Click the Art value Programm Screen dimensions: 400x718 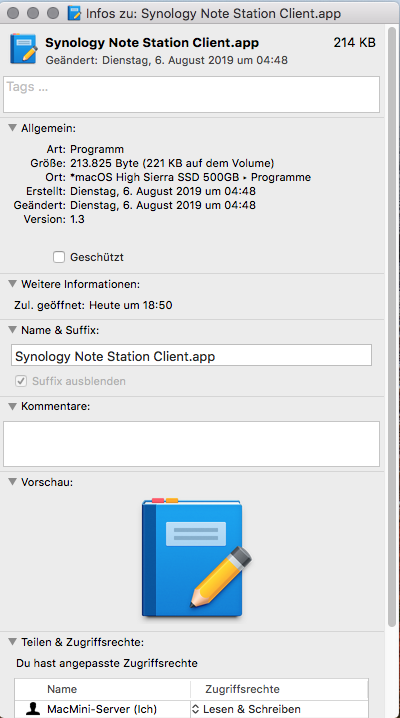tap(97, 149)
